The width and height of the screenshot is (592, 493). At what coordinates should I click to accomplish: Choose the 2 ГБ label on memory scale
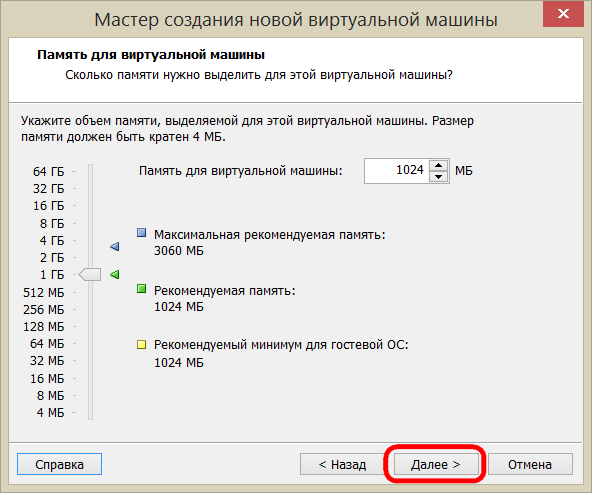[x=52, y=257]
